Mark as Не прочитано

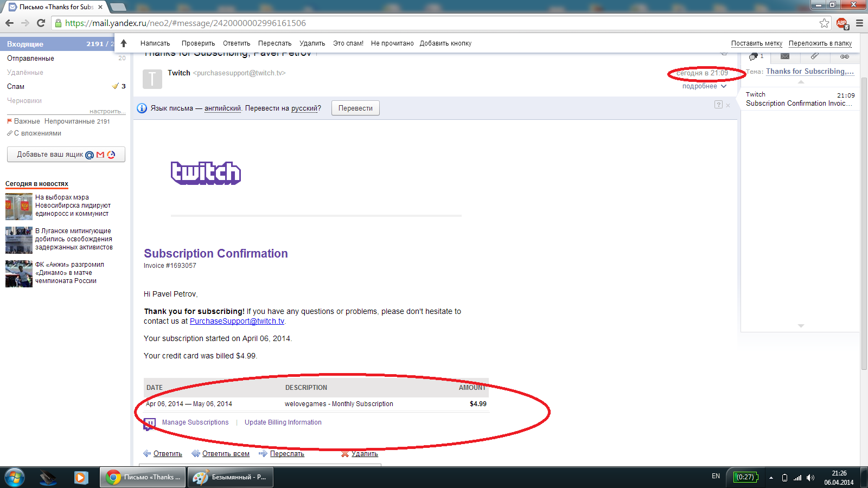coord(392,43)
